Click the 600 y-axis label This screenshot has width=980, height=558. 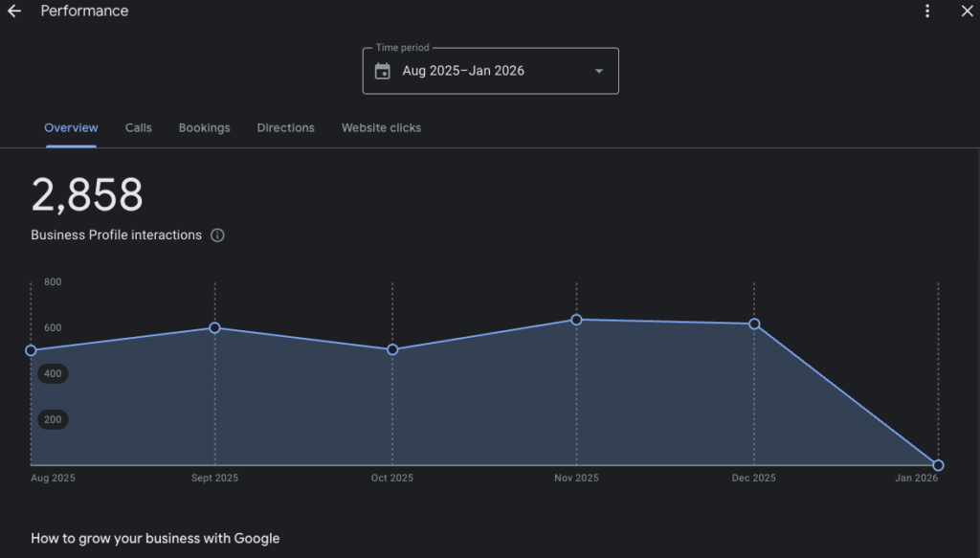[53, 328]
